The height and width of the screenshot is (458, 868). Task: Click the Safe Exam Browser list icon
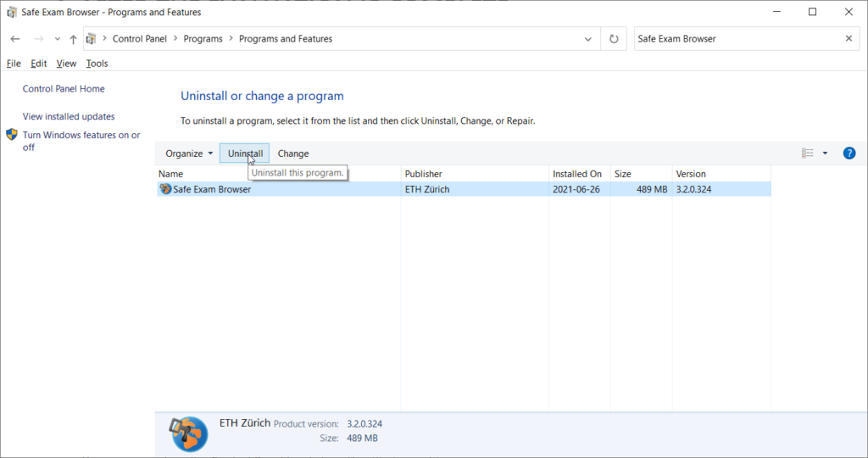(164, 189)
